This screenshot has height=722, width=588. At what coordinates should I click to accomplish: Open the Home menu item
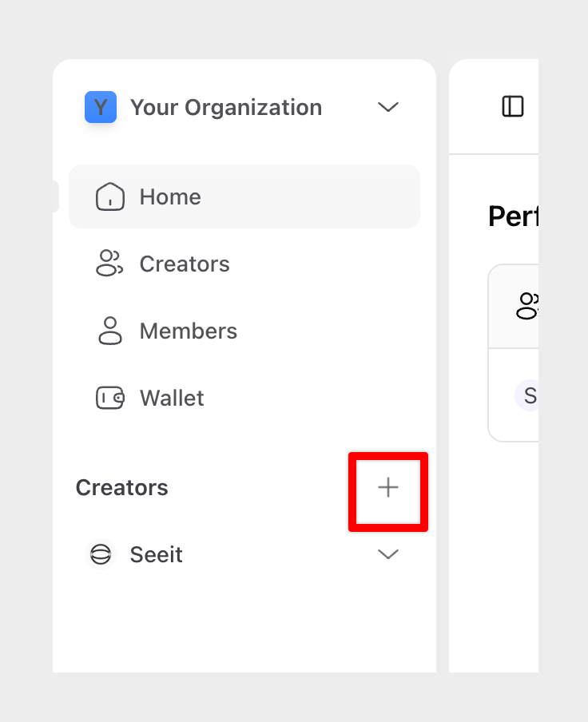(x=170, y=196)
